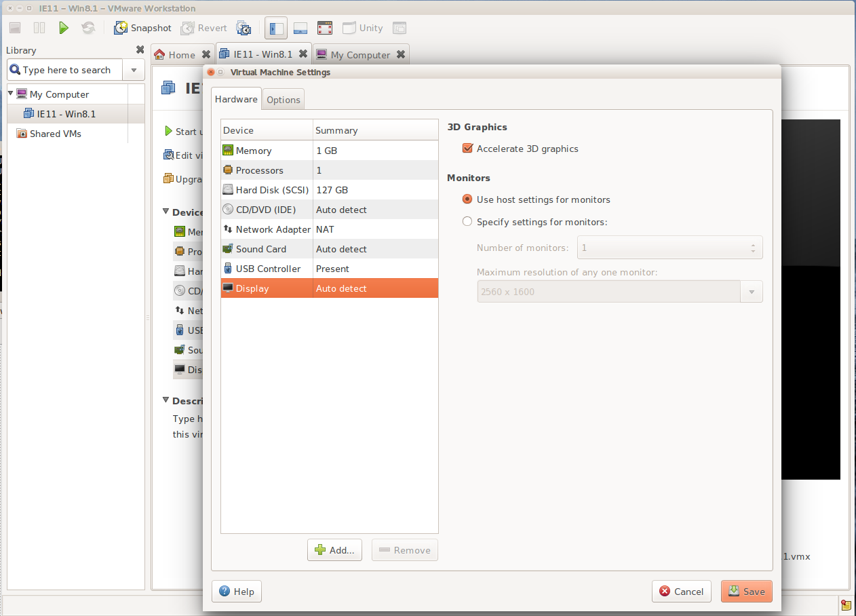Close the IE11 - Win8.1 tab
The width and height of the screenshot is (856, 616).
coord(303,54)
